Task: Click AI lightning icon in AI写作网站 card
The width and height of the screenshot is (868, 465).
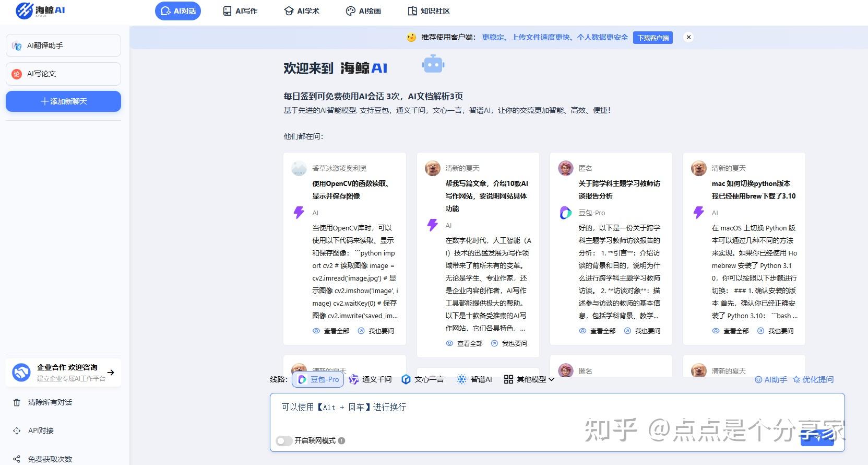Action: point(432,225)
